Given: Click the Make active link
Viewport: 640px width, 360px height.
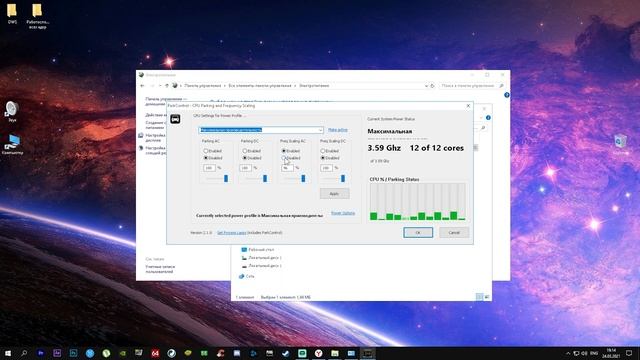Looking at the screenshot, I should [338, 130].
